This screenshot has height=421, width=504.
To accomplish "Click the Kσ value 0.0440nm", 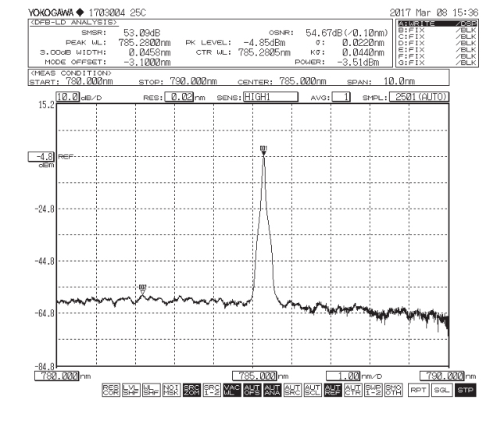I will click(x=363, y=52).
